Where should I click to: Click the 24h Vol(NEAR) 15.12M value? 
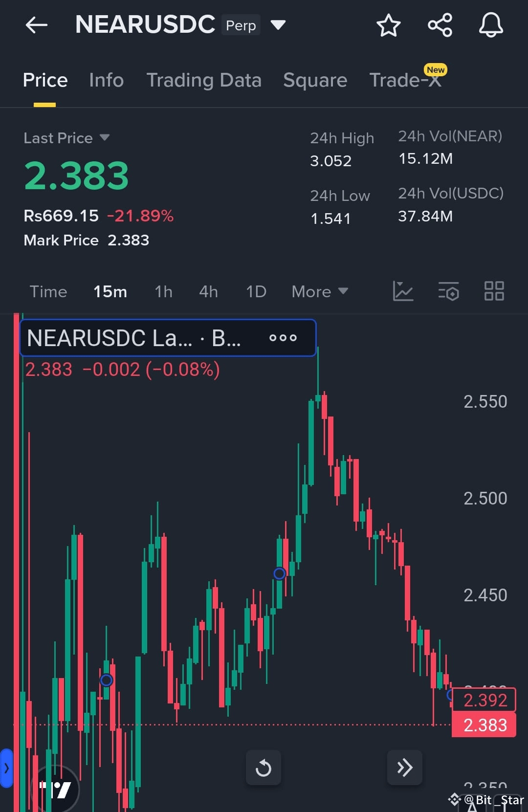[425, 159]
